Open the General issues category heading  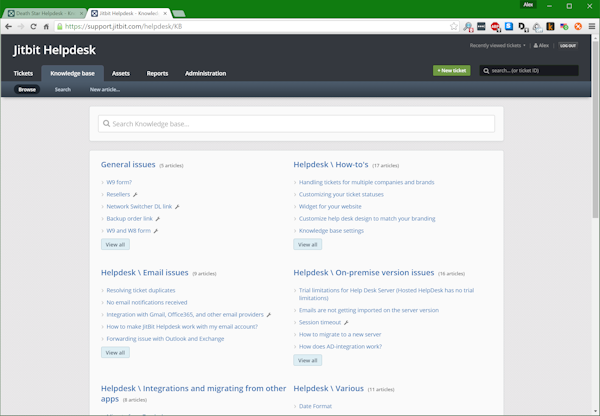tap(128, 165)
